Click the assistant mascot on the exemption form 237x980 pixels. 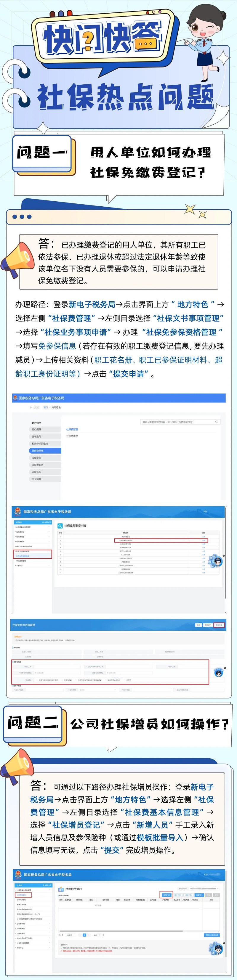point(218,672)
